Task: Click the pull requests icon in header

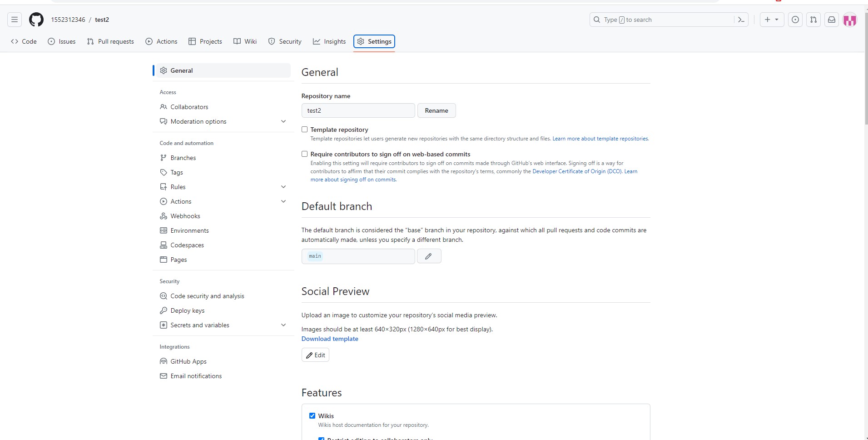Action: [813, 20]
